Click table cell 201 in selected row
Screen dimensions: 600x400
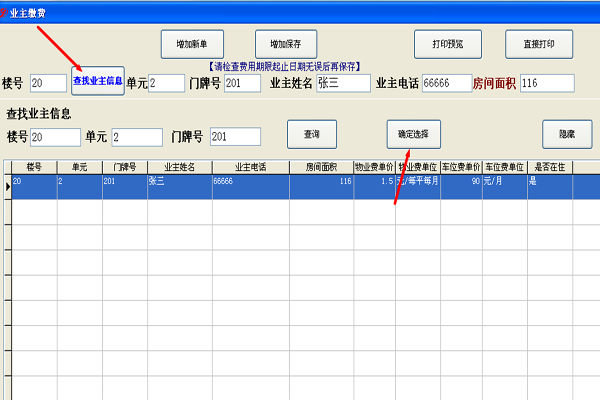pos(125,187)
